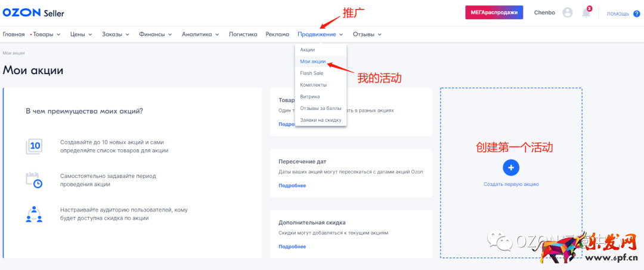Expand the Финансы dropdown menu

(155, 35)
